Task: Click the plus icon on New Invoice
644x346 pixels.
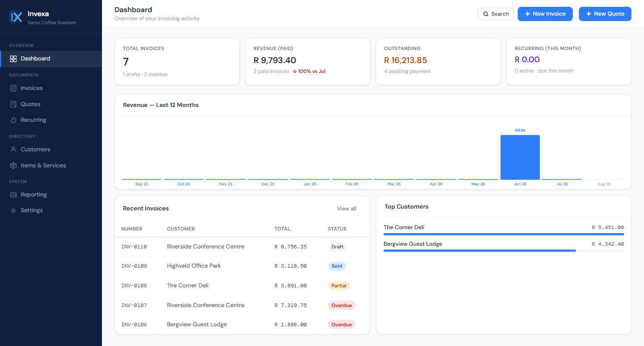Action: click(528, 14)
